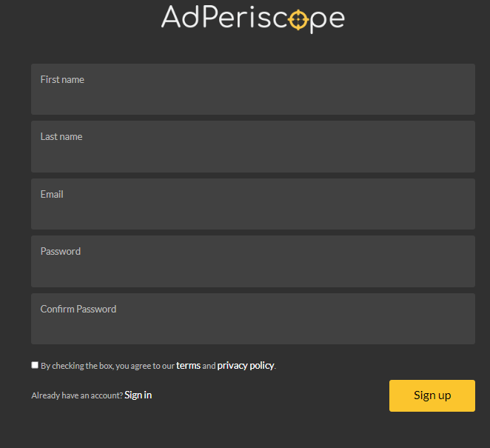
Task: Follow the Sign in link
Action: (138, 395)
